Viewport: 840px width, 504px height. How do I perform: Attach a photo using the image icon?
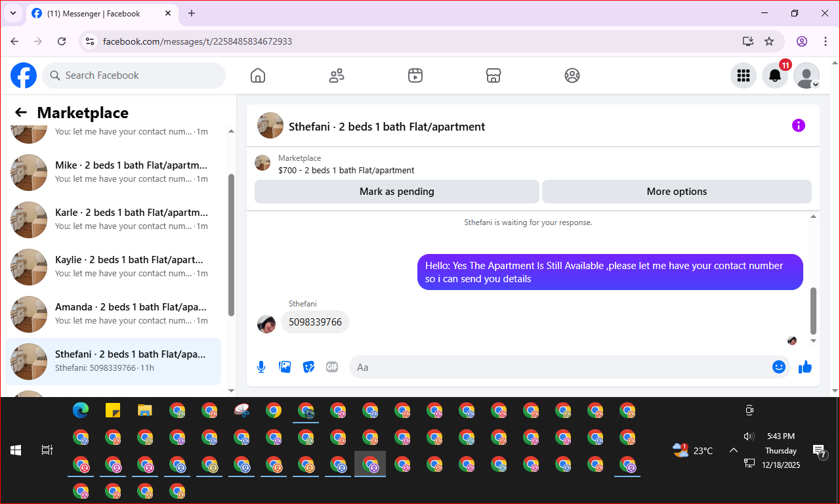tap(285, 367)
